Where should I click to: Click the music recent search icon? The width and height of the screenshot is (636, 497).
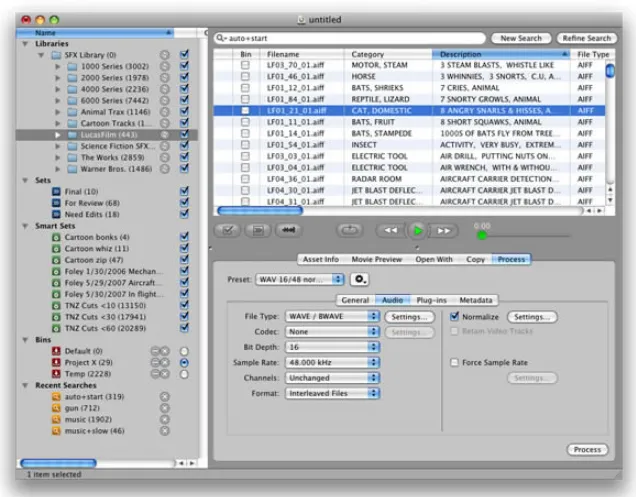click(x=56, y=419)
